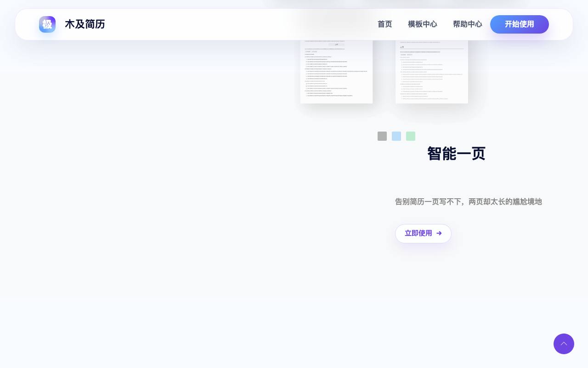Click the back-to-top arrow button
588x368 pixels.
pos(564,344)
